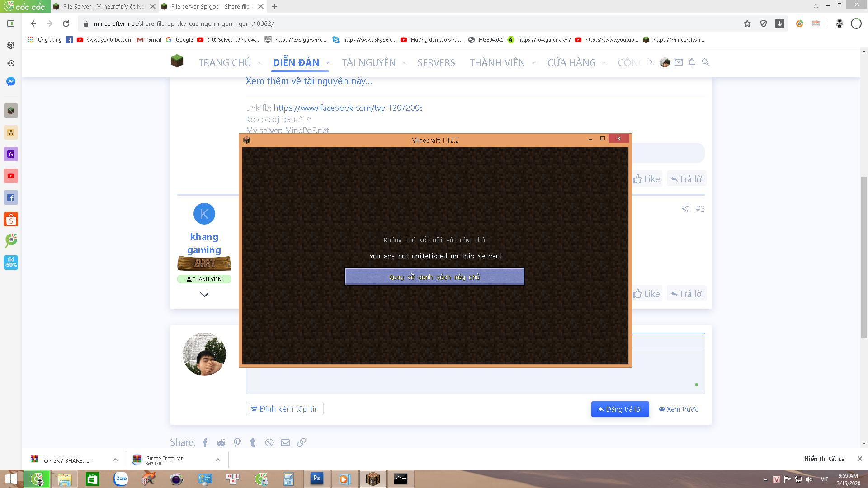Open PirateCraft.rar download options arrow
868x488 pixels.
(218, 460)
